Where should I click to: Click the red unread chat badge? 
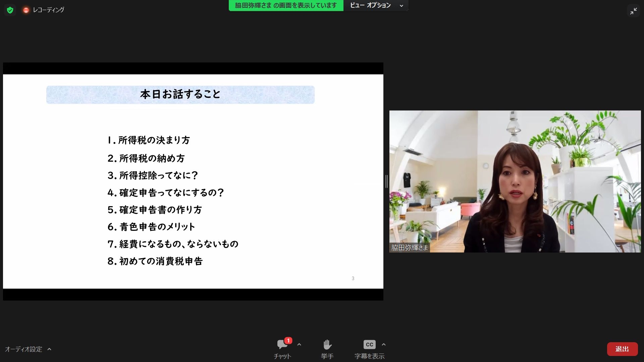pyautogui.click(x=288, y=341)
